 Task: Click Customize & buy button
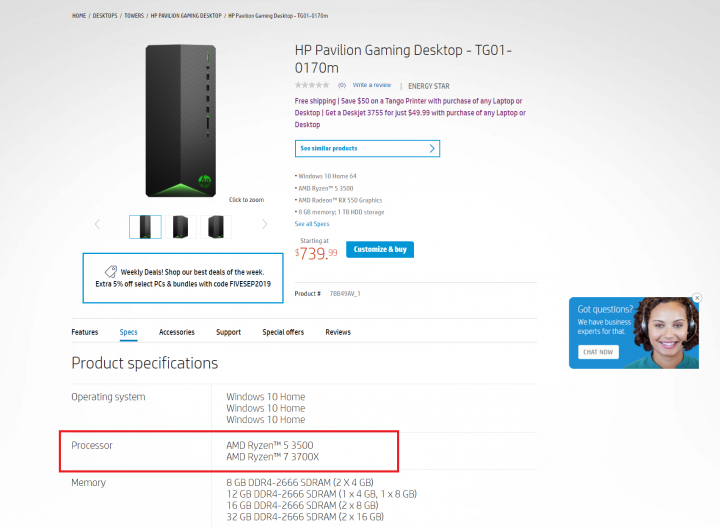click(x=380, y=249)
